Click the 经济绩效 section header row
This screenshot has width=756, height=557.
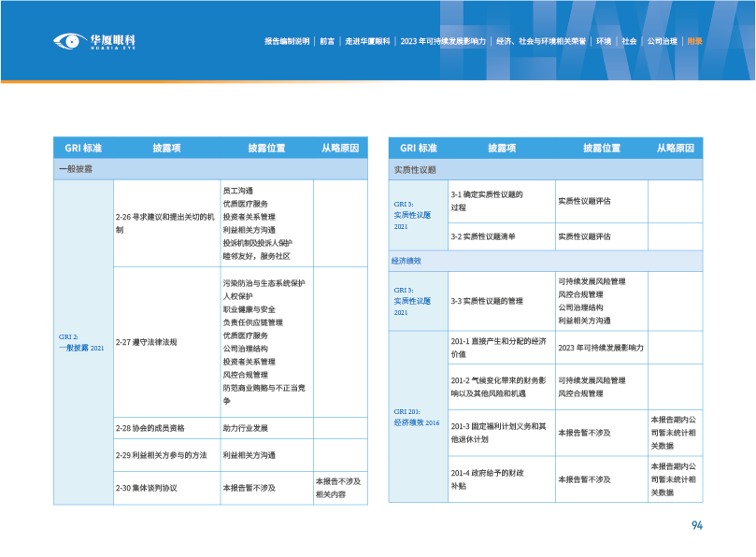[545, 260]
